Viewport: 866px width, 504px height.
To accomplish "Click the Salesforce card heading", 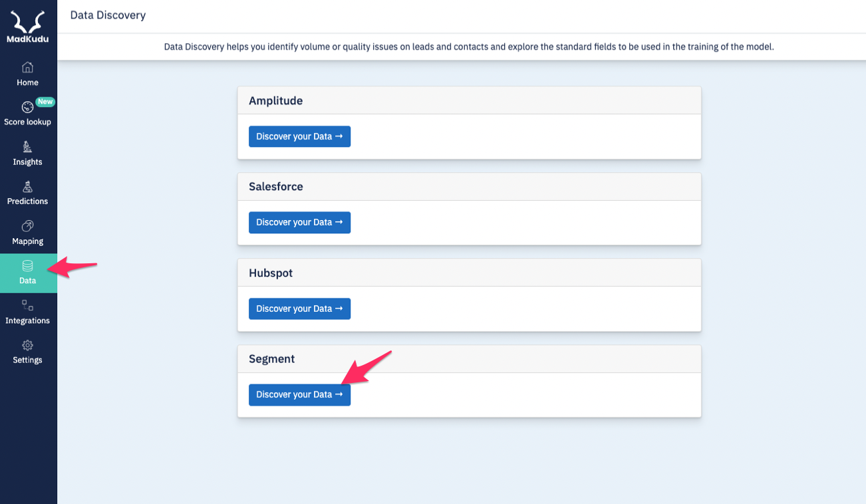I will [x=275, y=187].
